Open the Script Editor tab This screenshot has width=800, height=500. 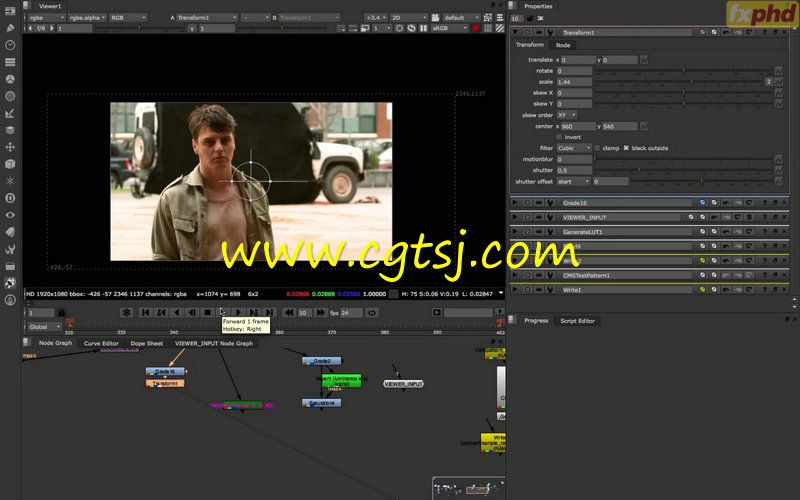[x=578, y=321]
